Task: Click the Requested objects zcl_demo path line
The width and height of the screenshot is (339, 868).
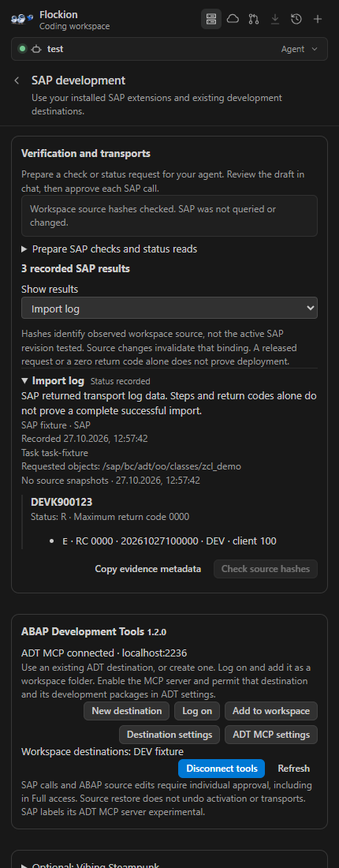Action: click(131, 466)
